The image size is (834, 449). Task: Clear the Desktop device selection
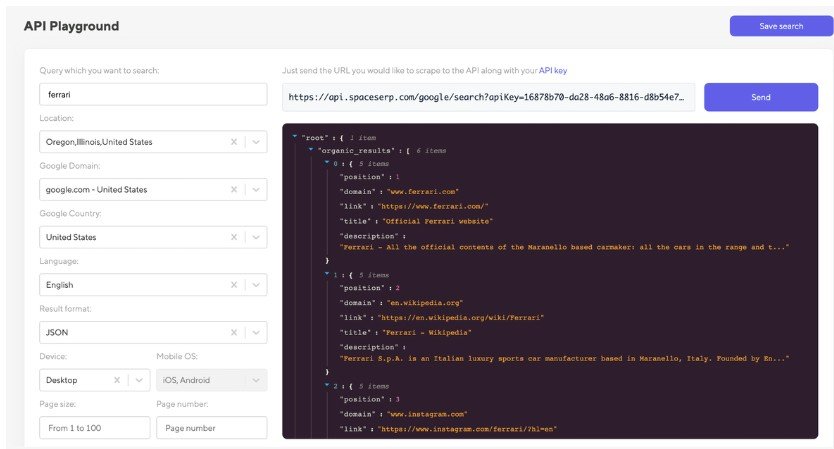[x=117, y=380]
